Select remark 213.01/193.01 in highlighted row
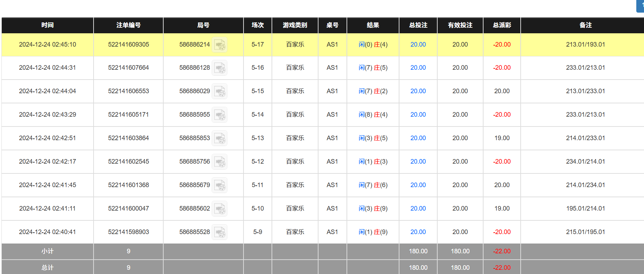 click(585, 44)
